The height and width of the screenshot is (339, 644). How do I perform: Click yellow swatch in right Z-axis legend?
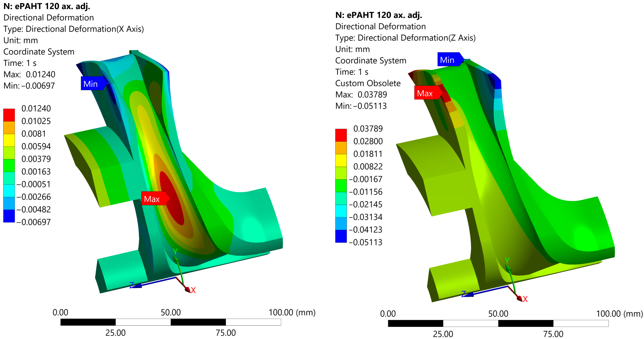[x=341, y=160]
